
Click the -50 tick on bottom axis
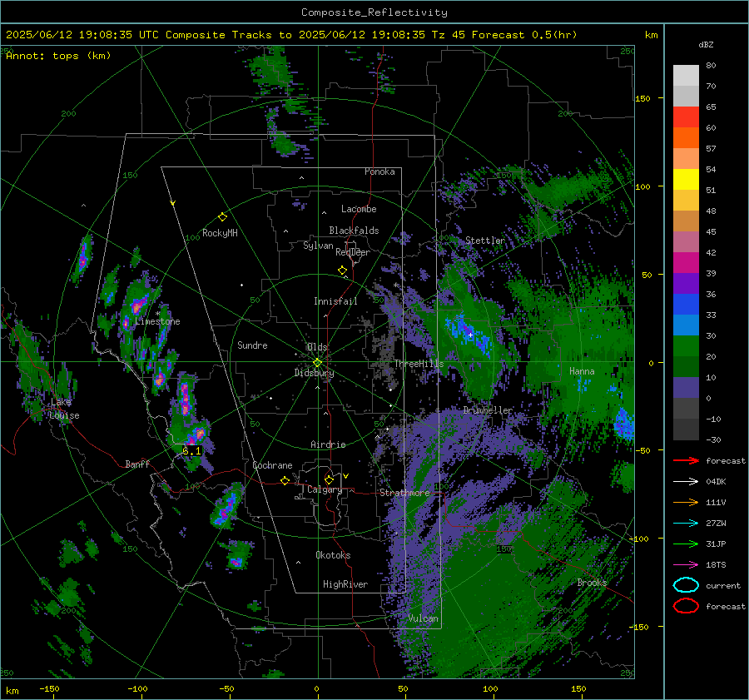point(226,689)
